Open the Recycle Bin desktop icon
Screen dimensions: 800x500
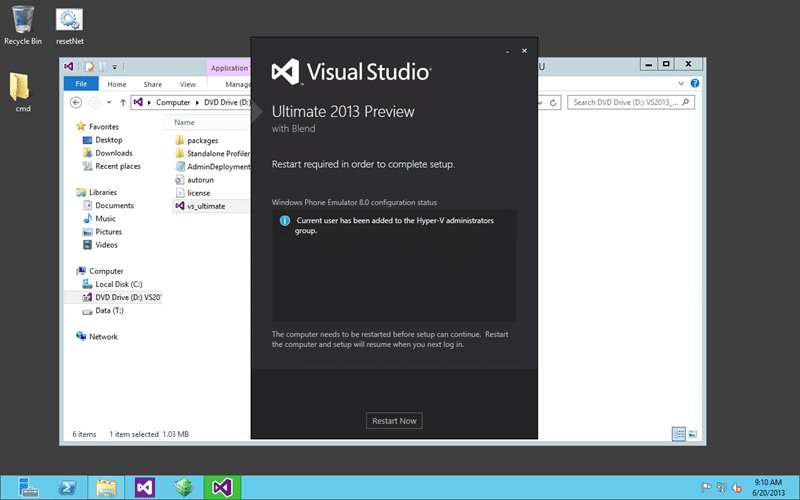coord(22,25)
